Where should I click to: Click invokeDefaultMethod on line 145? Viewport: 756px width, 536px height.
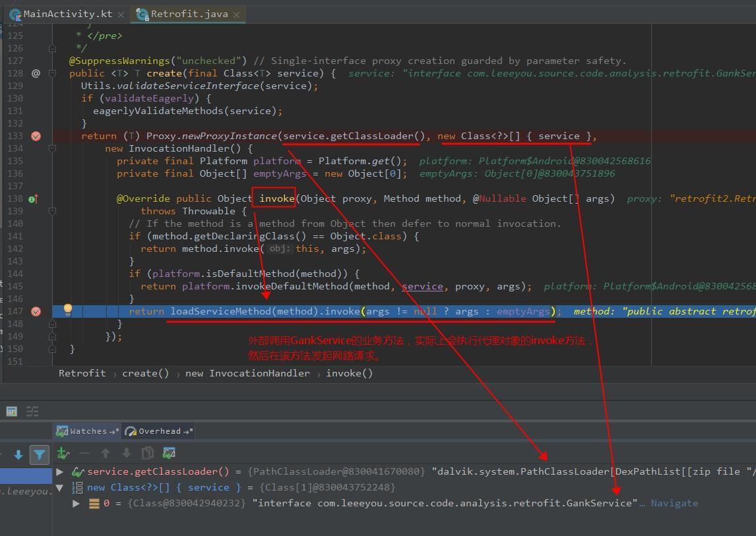point(292,286)
